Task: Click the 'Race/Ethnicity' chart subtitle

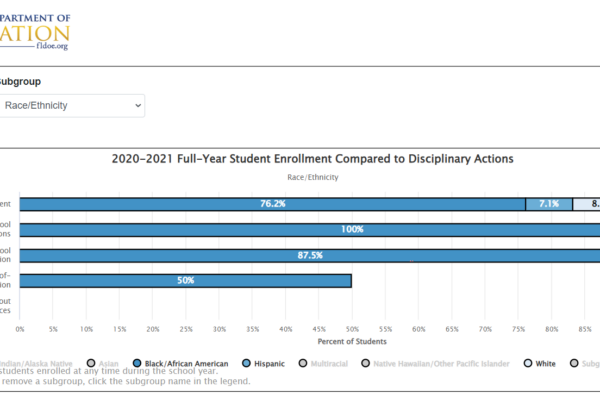Action: [x=313, y=177]
